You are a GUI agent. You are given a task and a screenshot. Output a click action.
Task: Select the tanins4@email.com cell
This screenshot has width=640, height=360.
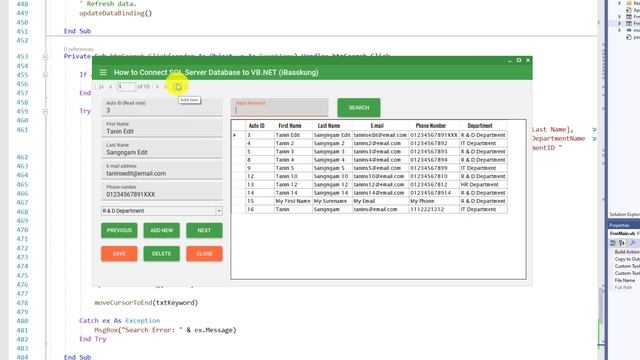(380, 160)
